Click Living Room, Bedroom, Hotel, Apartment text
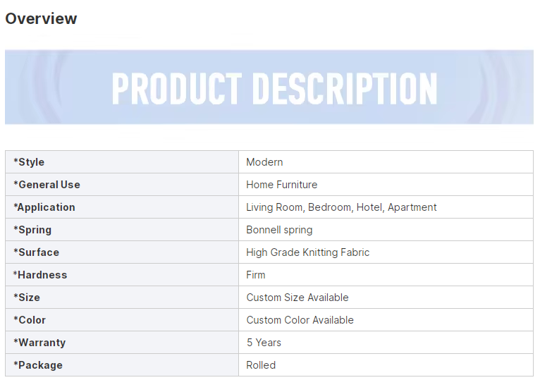The width and height of the screenshot is (540, 392). [341, 207]
